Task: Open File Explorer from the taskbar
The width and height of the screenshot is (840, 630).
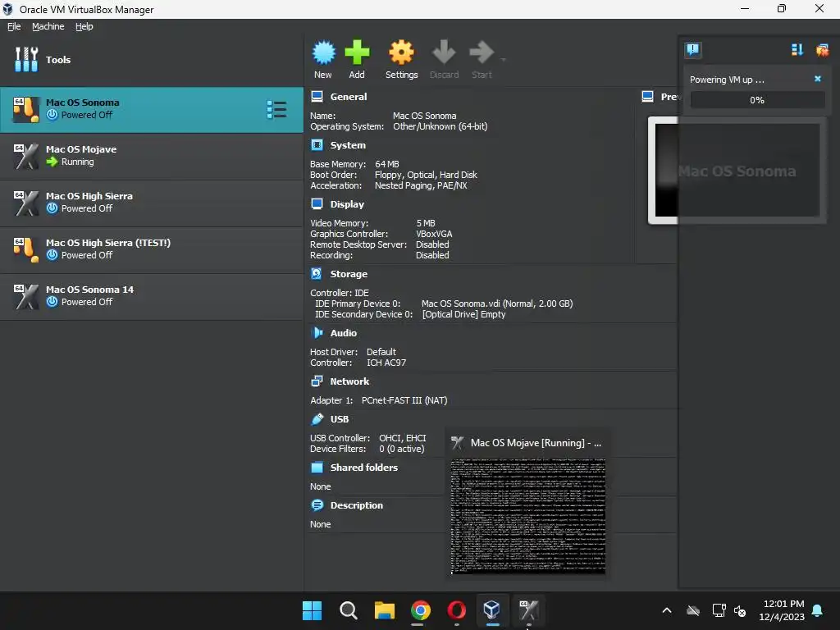Action: 384,610
